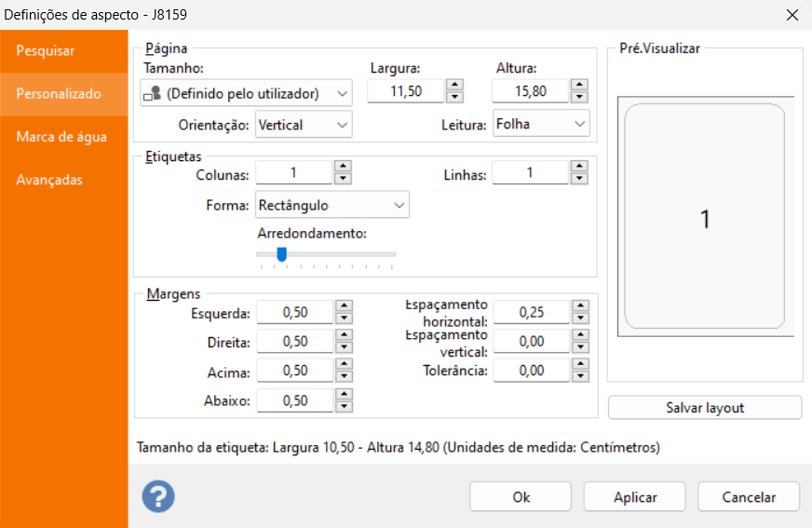The image size is (812, 528).
Task: Focus the Direita margin field
Action: [x=295, y=341]
